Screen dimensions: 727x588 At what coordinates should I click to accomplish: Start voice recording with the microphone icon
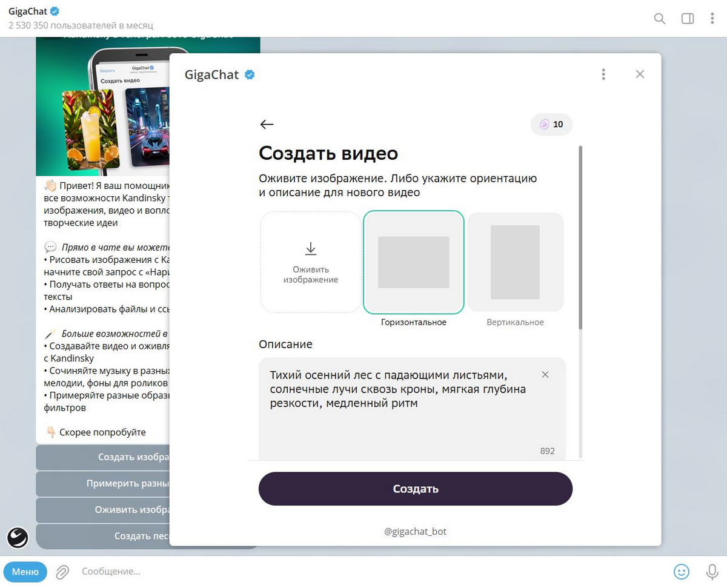point(712,572)
